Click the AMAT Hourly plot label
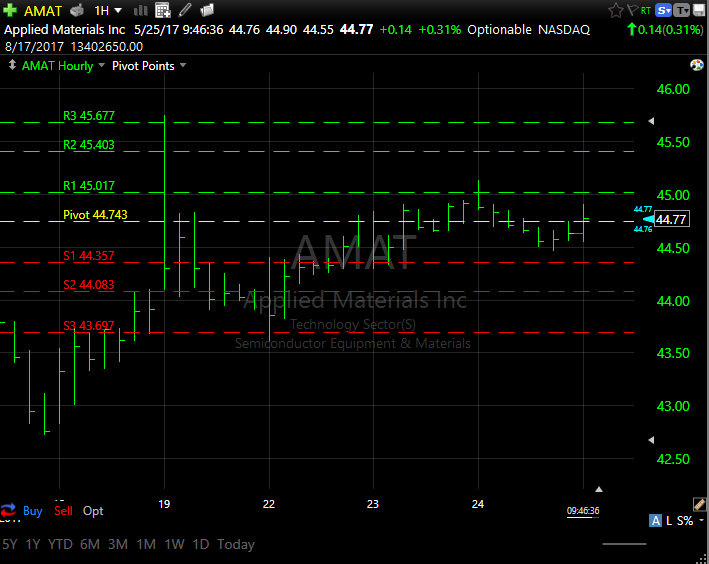Viewport: 709px width, 564px height. click(x=57, y=66)
